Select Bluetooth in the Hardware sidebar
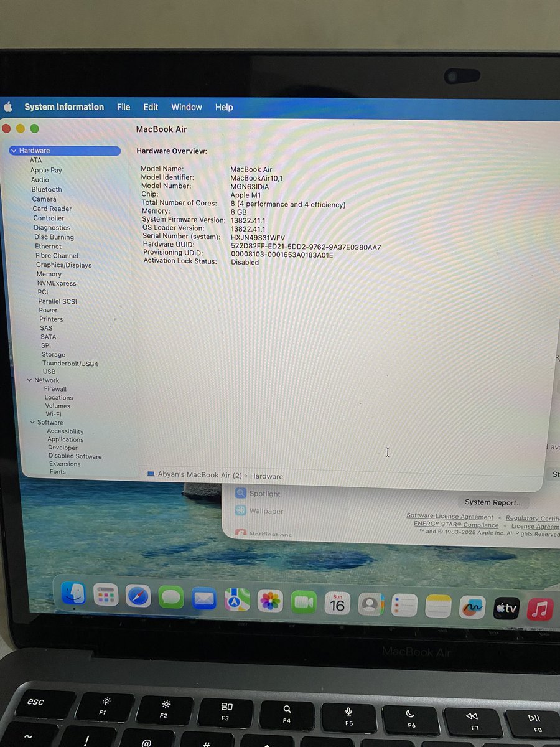Viewport: 560px width, 747px height. (47, 189)
